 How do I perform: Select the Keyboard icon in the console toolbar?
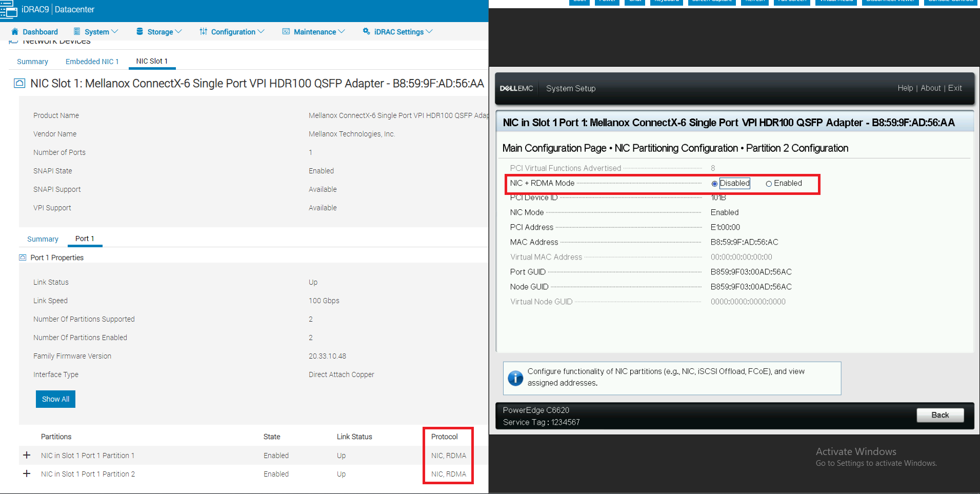[x=666, y=2]
